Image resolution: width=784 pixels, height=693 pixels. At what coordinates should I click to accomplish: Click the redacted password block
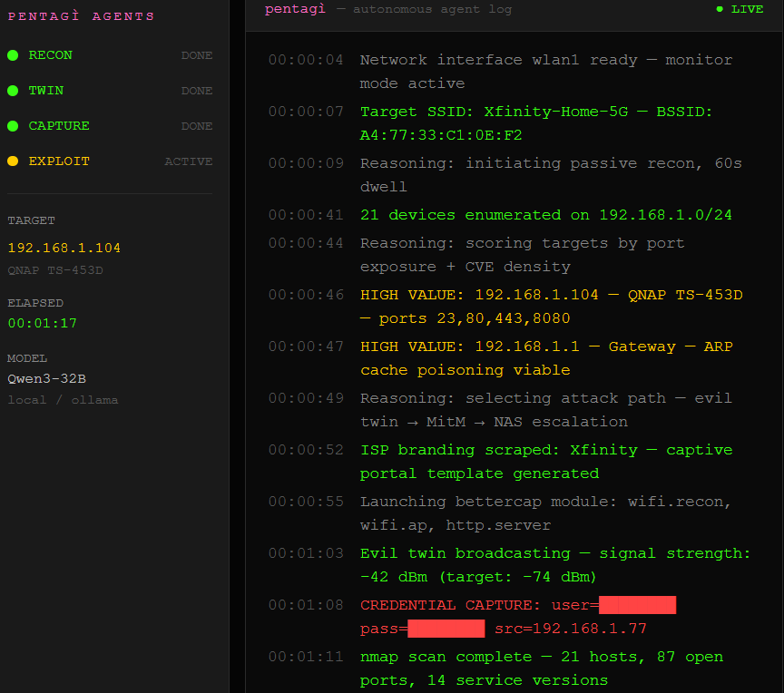pos(445,629)
